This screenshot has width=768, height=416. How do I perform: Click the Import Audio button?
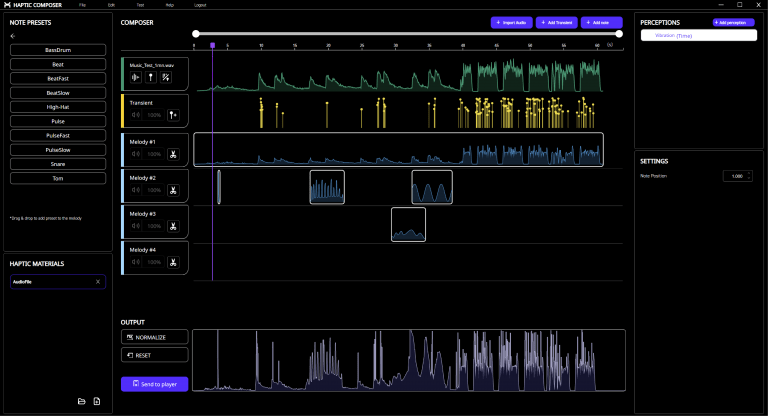click(512, 22)
